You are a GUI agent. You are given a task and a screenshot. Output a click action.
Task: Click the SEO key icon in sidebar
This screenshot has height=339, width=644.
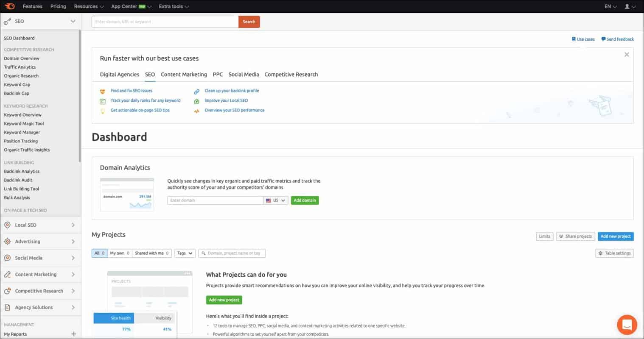[x=7, y=21]
